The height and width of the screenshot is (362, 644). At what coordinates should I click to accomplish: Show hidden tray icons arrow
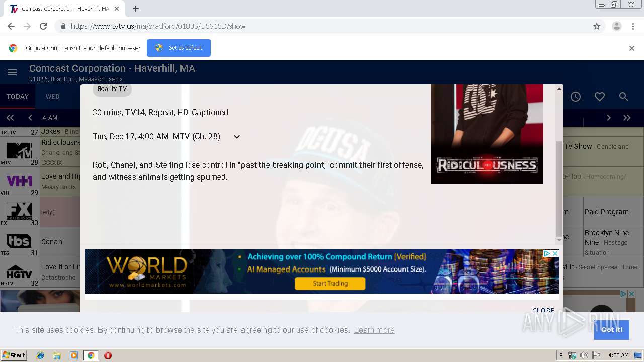pos(561,355)
